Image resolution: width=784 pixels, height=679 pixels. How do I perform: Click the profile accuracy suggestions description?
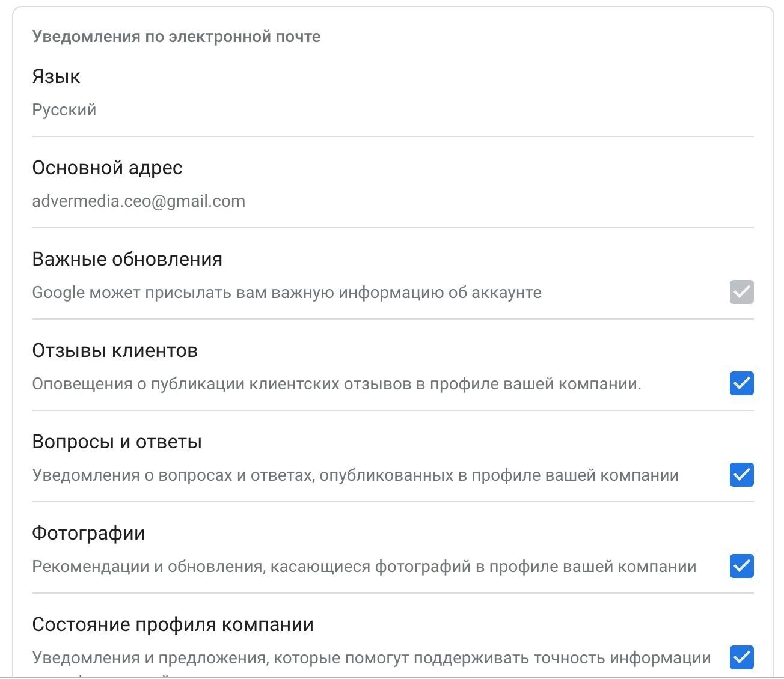371,658
